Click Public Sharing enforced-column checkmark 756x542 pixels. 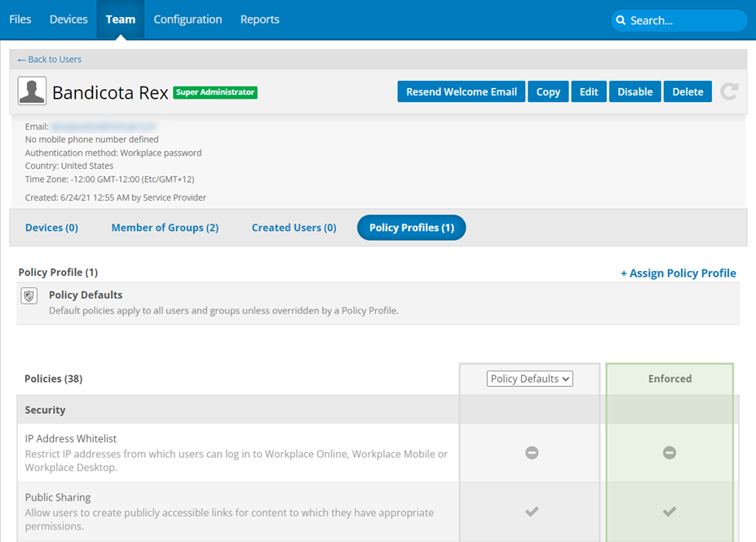coord(670,512)
